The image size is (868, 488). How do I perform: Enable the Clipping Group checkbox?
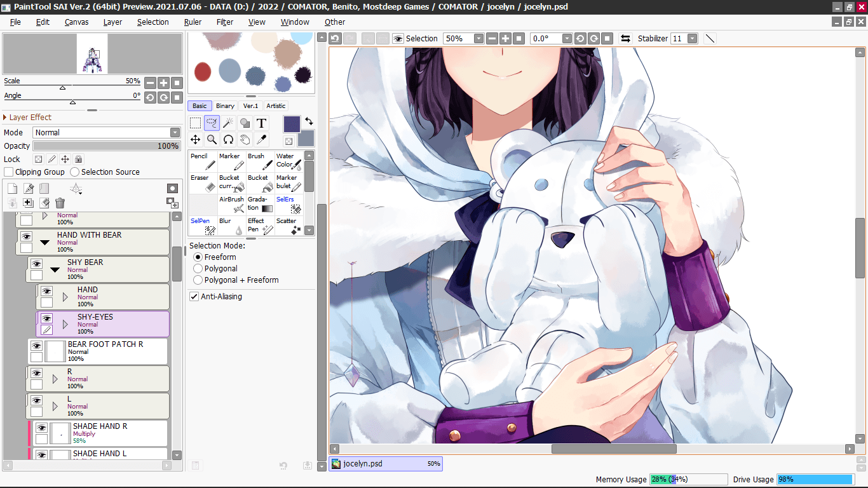[8, 172]
